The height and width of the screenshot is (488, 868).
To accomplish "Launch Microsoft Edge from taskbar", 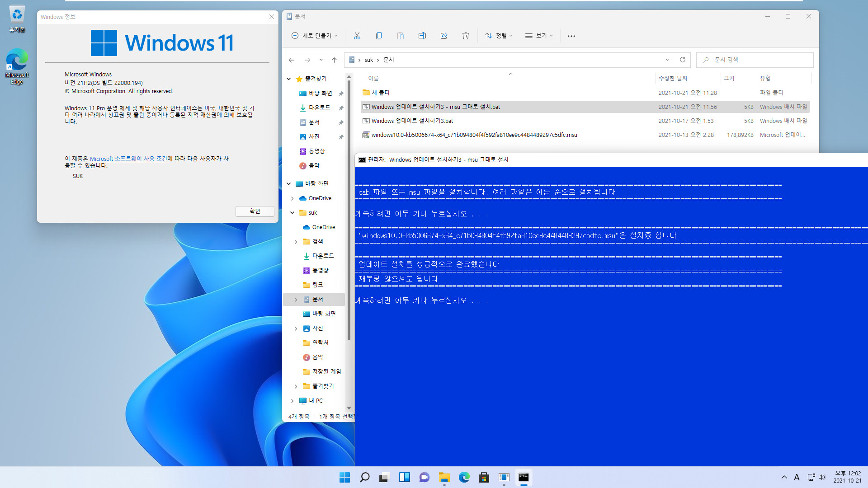I will (x=464, y=477).
